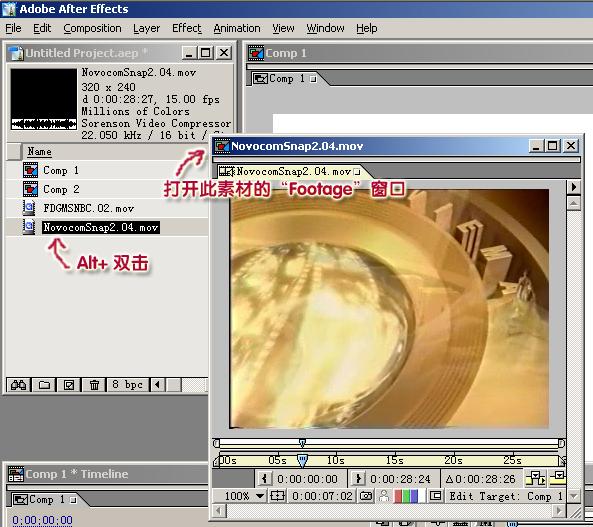Open the File menu
This screenshot has width=593, height=527.
[13, 28]
